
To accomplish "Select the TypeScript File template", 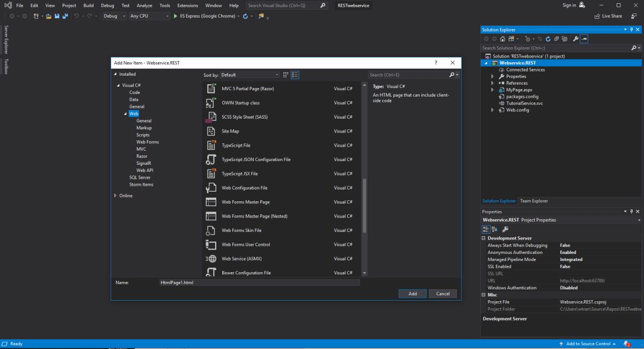I will [278, 146].
